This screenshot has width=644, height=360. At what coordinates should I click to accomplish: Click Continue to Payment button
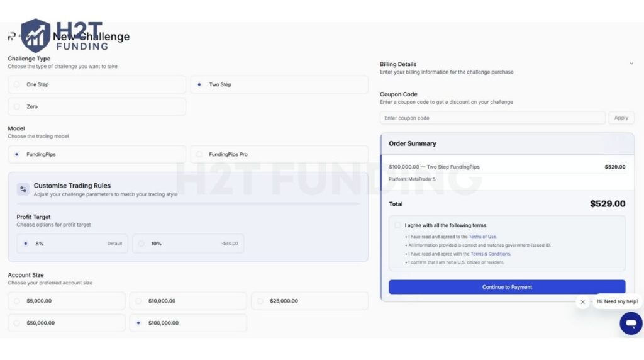click(x=507, y=287)
